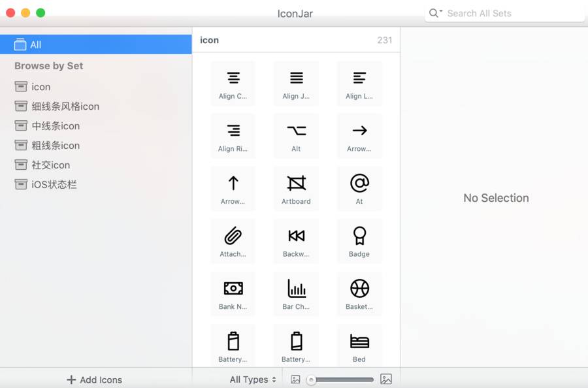The height and width of the screenshot is (388, 588).
Task: Click the No Selection placeholder text
Action: (x=496, y=198)
